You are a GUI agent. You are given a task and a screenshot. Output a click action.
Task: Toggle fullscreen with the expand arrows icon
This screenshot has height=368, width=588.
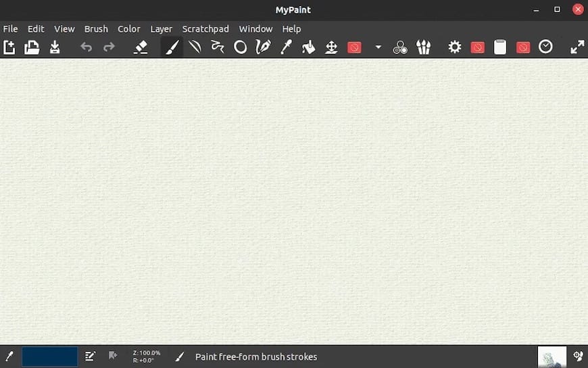pos(577,47)
